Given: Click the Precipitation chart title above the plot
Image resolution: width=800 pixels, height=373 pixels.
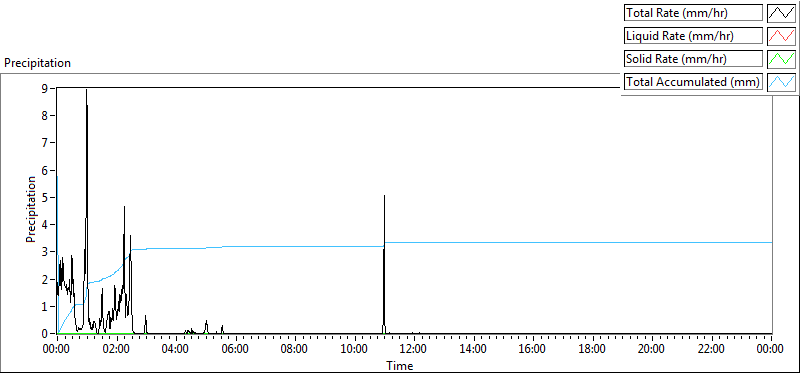Looking at the screenshot, I should tap(37, 63).
